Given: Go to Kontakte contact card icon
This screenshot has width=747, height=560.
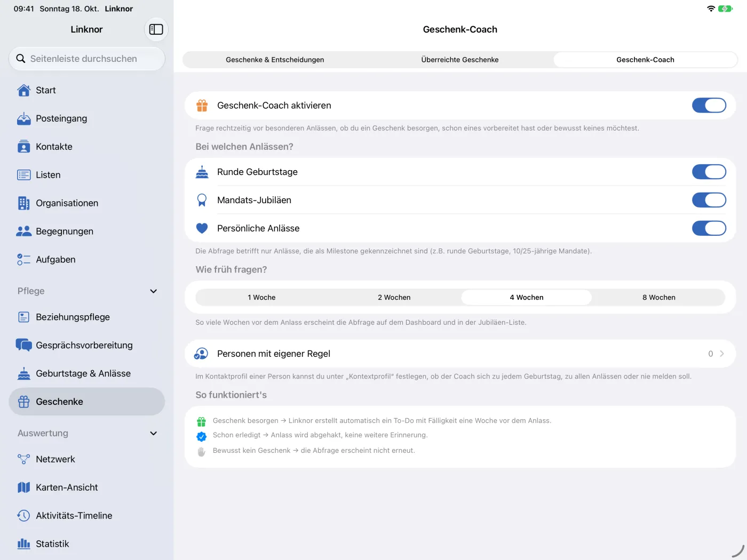Looking at the screenshot, I should pos(24,147).
